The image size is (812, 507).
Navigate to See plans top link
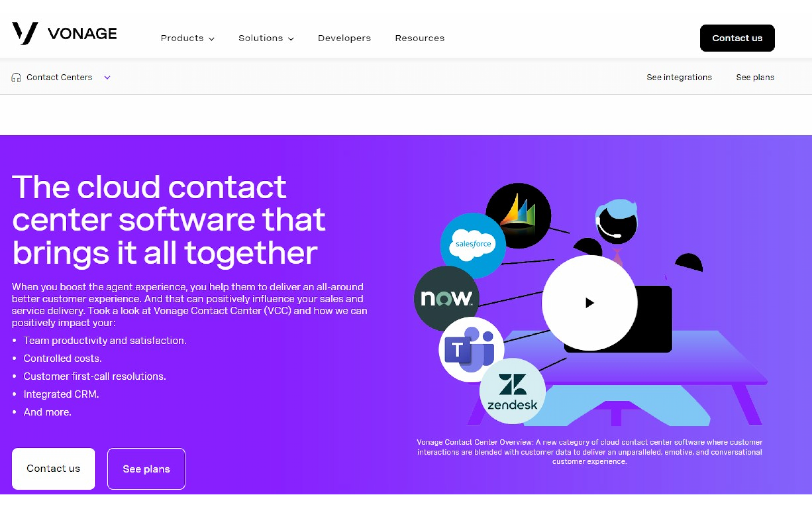(755, 76)
